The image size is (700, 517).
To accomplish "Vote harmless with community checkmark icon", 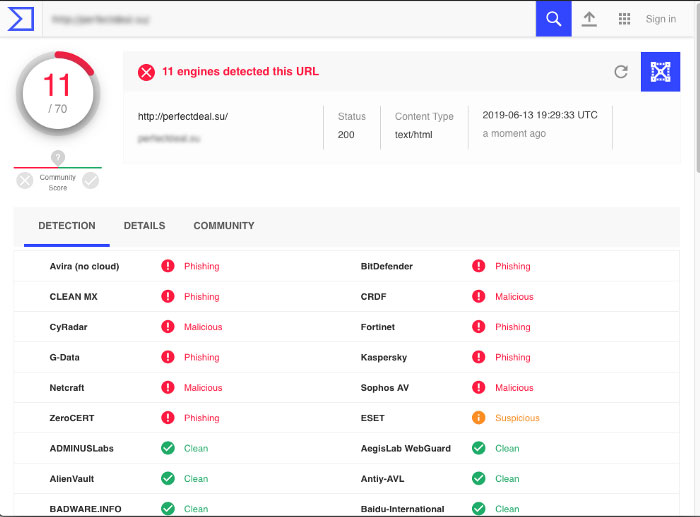I will click(x=91, y=181).
